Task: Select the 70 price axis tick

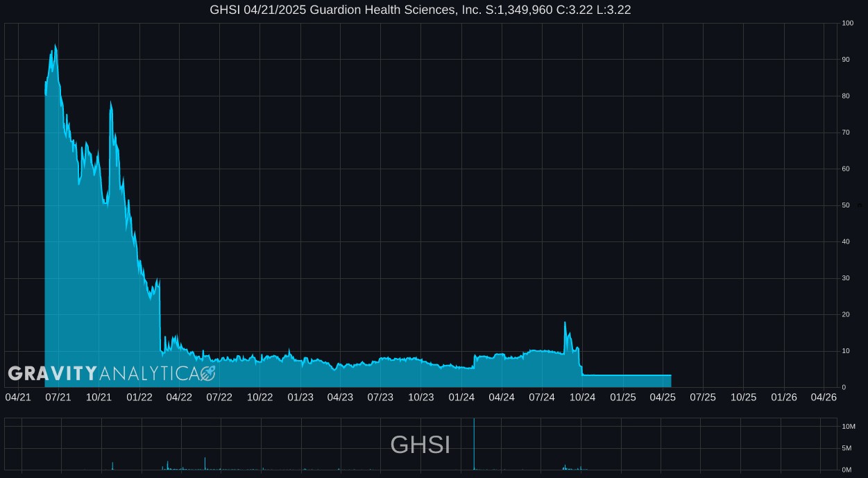Action: pos(846,133)
